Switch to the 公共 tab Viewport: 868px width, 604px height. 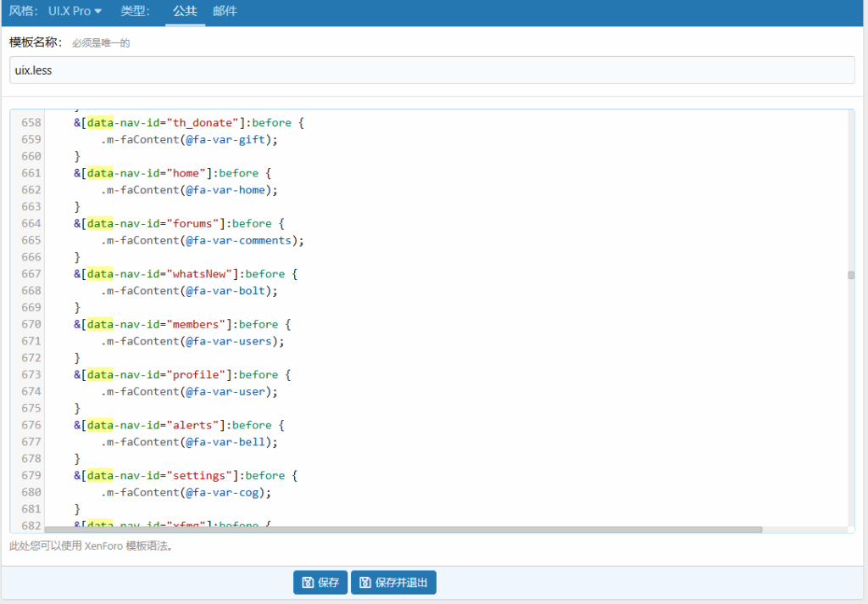click(x=185, y=11)
